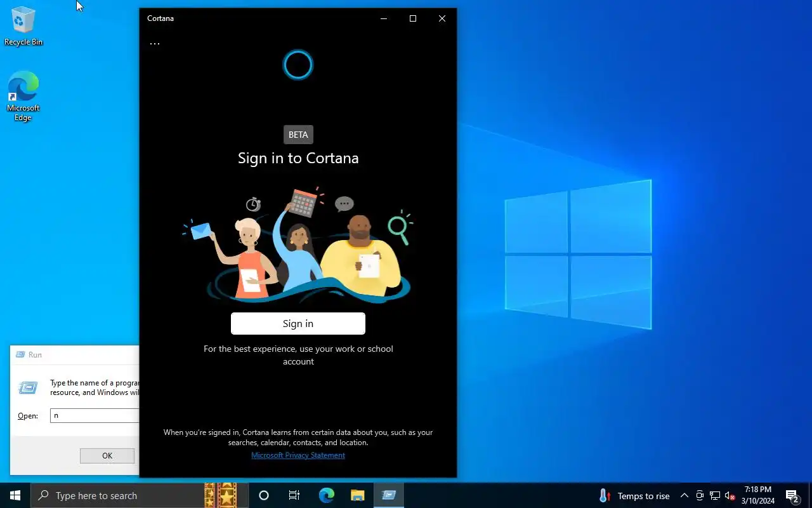812x508 pixels.
Task: Click the muted volume tray icon
Action: click(730, 496)
